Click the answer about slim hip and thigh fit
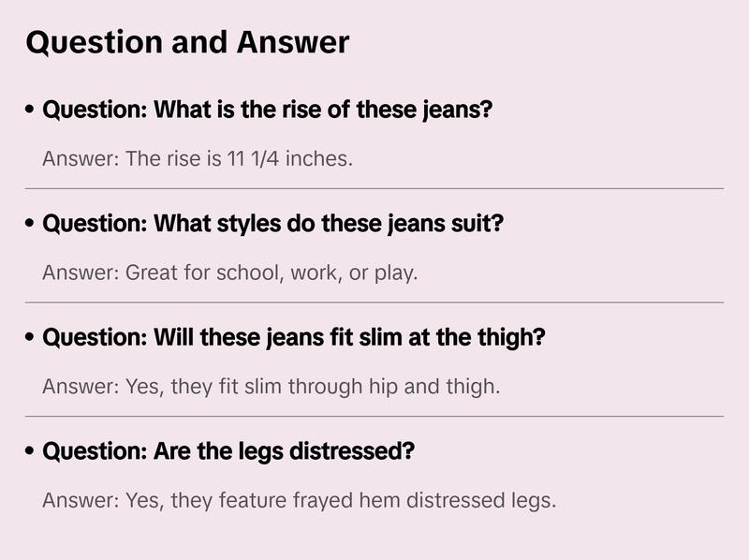 [272, 386]
